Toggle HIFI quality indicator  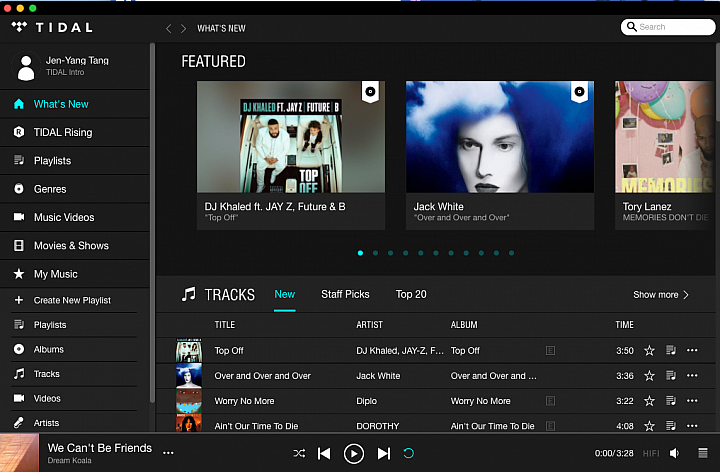click(651, 454)
